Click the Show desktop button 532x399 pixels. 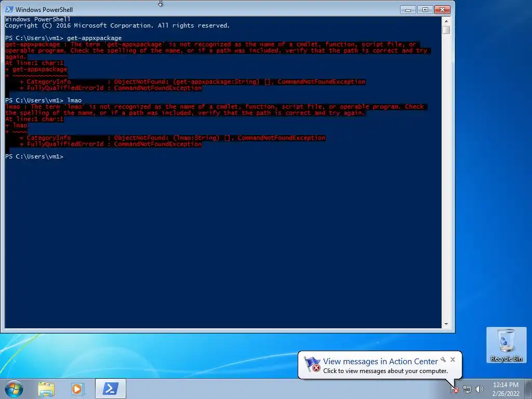click(x=529, y=389)
